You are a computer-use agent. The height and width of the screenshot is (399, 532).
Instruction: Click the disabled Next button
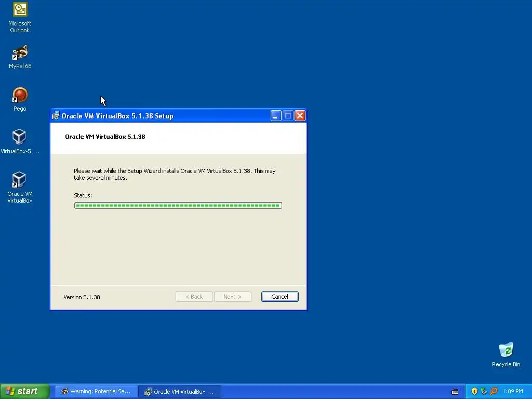pyautogui.click(x=232, y=297)
